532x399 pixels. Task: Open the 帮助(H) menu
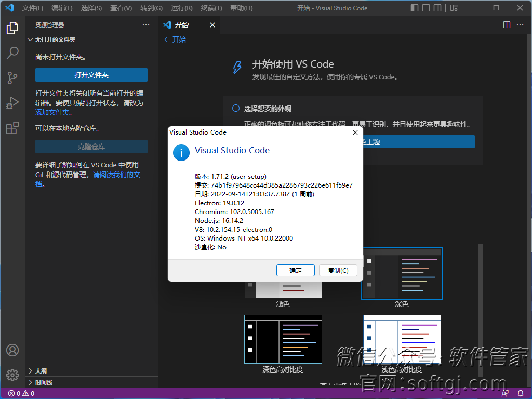point(241,8)
